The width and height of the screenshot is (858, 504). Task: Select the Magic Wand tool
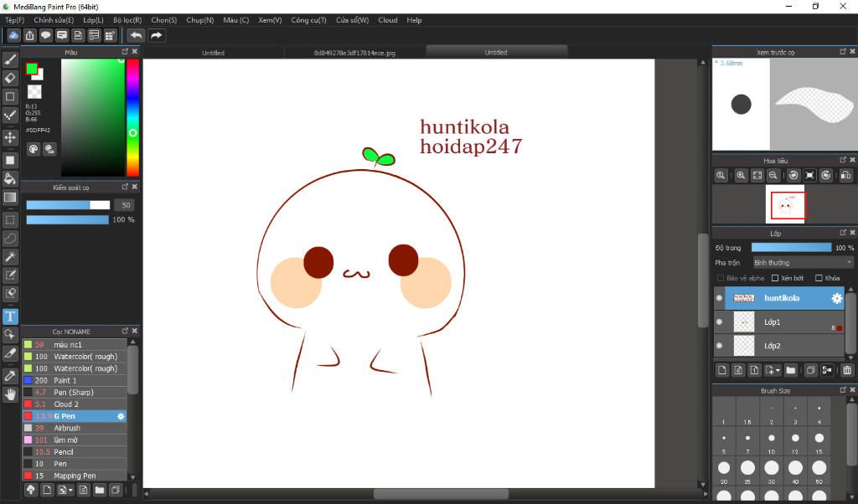coord(10,257)
